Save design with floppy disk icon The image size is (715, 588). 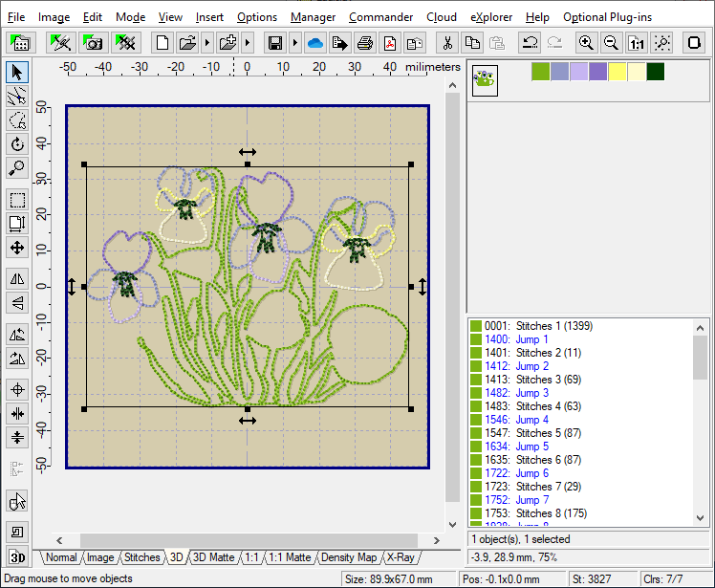click(274, 43)
